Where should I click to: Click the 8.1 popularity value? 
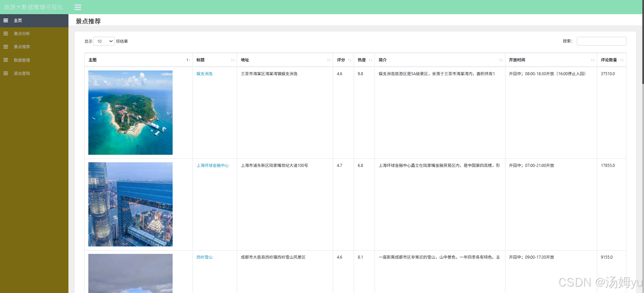(x=360, y=257)
